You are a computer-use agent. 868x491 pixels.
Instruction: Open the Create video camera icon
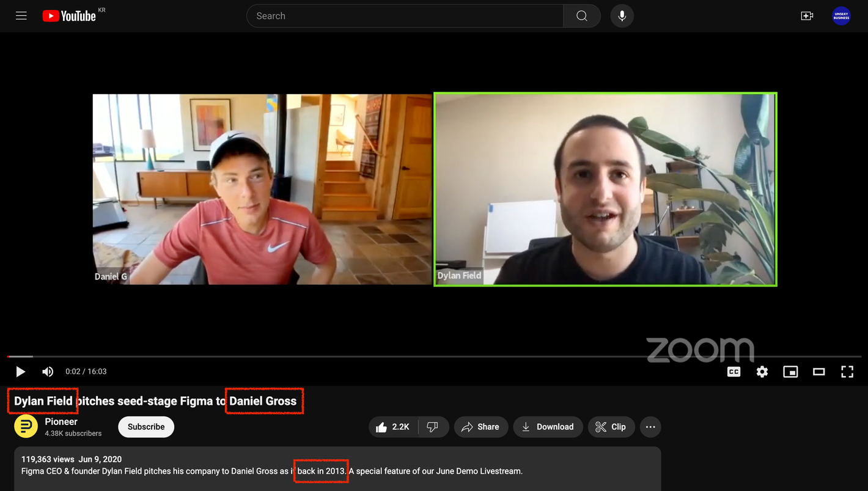click(807, 16)
